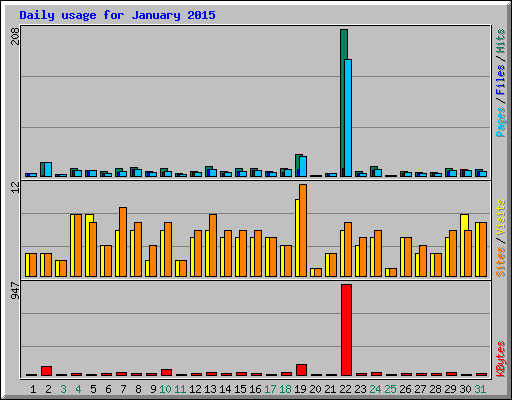Click day label '29' on the x-axis
The height and width of the screenshot is (400, 512).
pyautogui.click(x=450, y=389)
